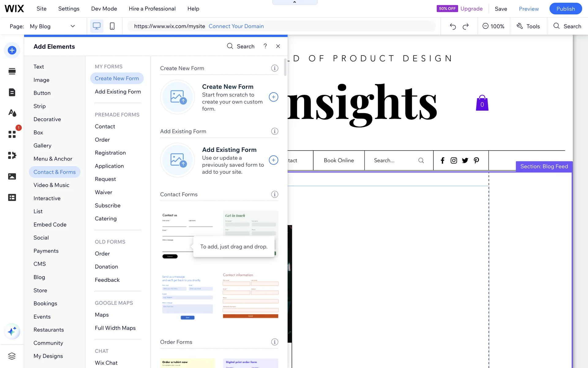Click the Instagram social icon

[x=454, y=160]
